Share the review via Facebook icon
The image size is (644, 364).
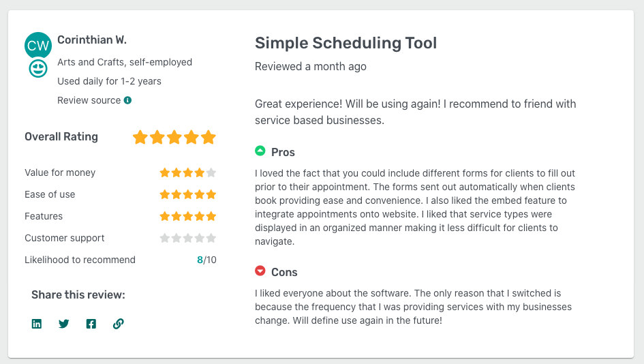pyautogui.click(x=91, y=324)
